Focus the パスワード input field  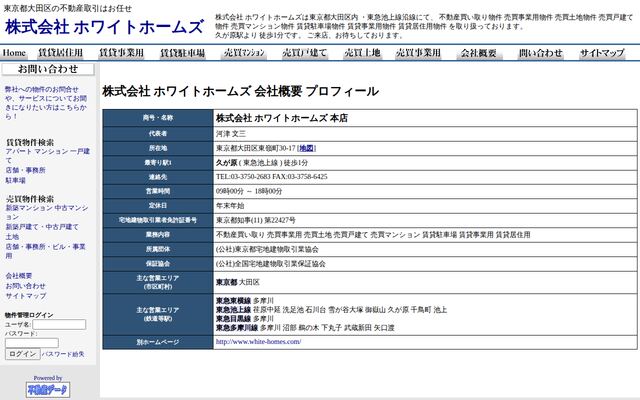(32, 343)
